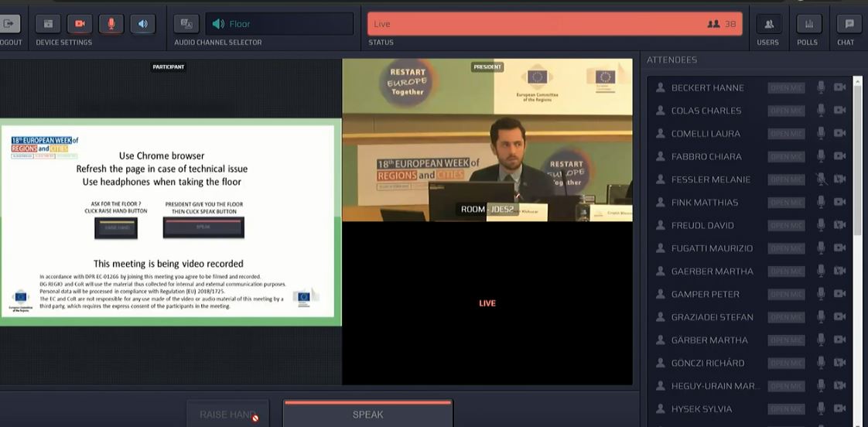Click microphone icon for Fabbro Chiara
Viewport: 868px width, 427px height.
point(821,156)
